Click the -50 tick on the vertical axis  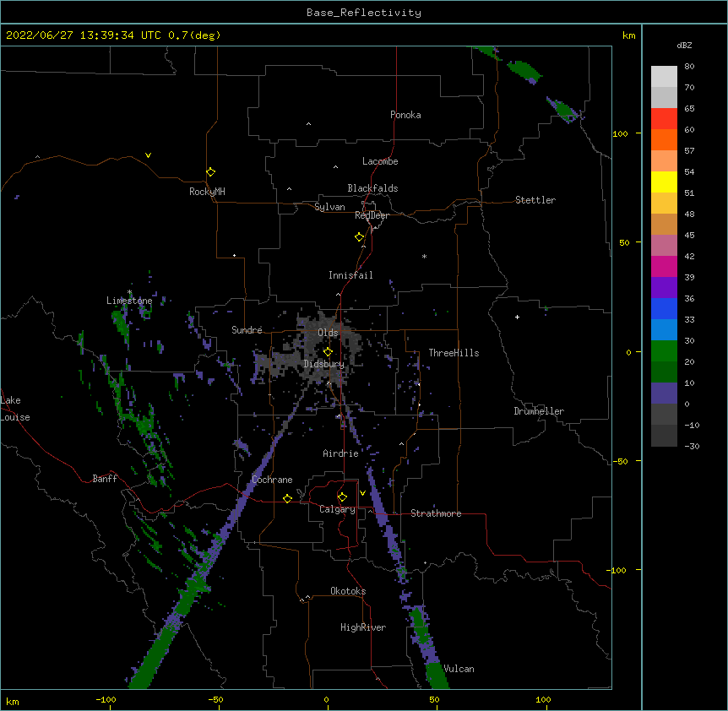[x=620, y=461]
